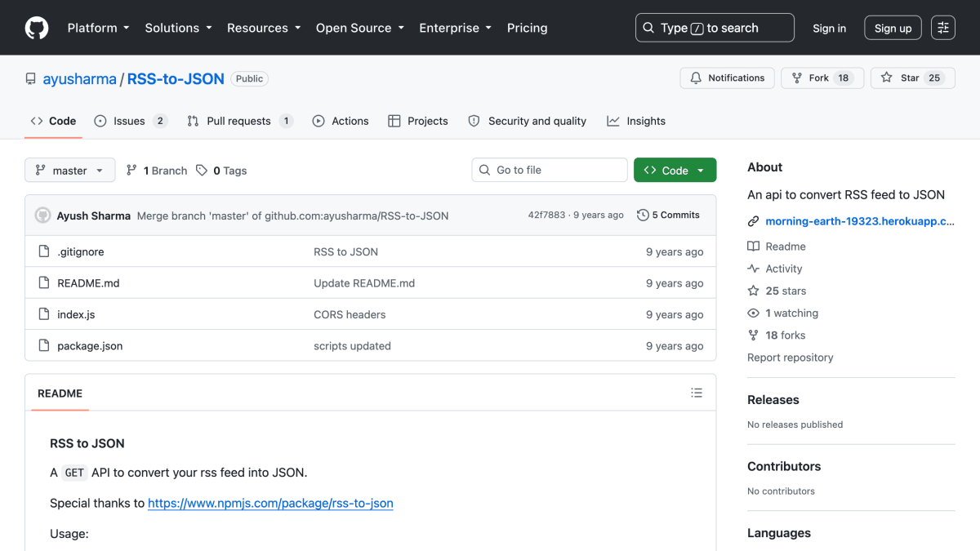Viewport: 980px width, 551px height.
Task: Click the Sign up button
Action: (893, 28)
